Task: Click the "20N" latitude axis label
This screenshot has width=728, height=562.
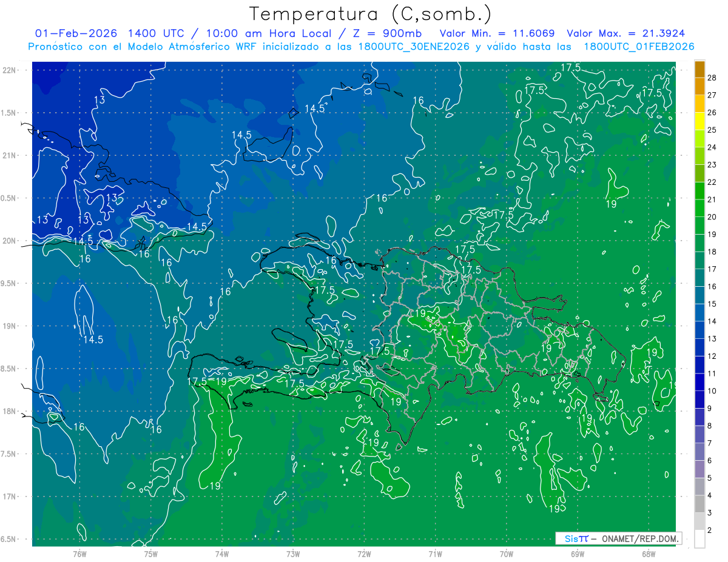Action: tap(9, 241)
